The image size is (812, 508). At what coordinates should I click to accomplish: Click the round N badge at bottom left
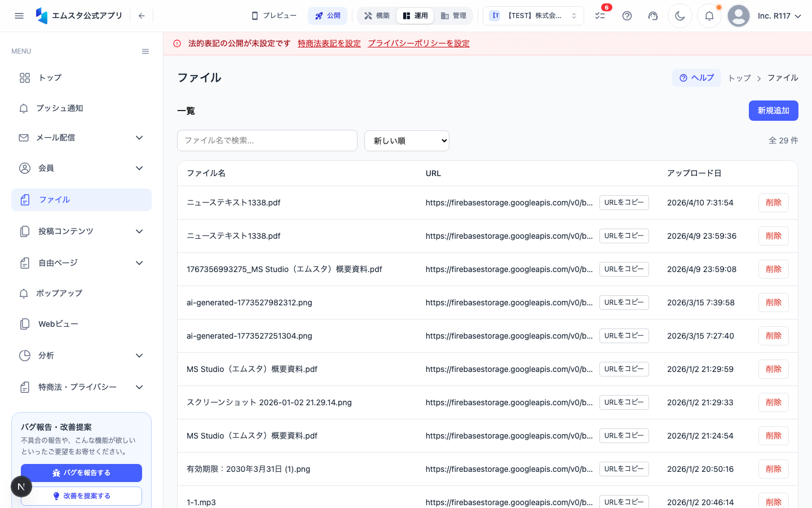21,487
